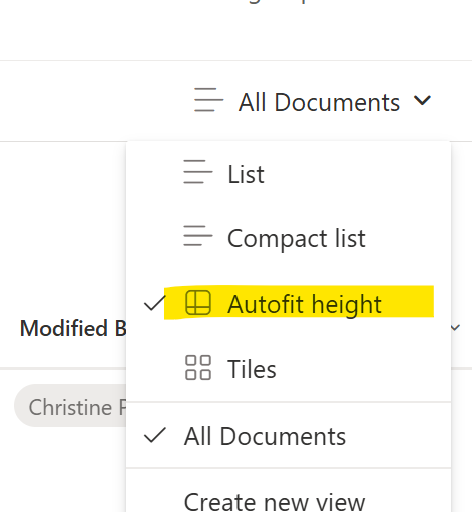472x512 pixels.
Task: Click the yellow highlighted area of the Autofit row
Action: pyautogui.click(x=299, y=302)
